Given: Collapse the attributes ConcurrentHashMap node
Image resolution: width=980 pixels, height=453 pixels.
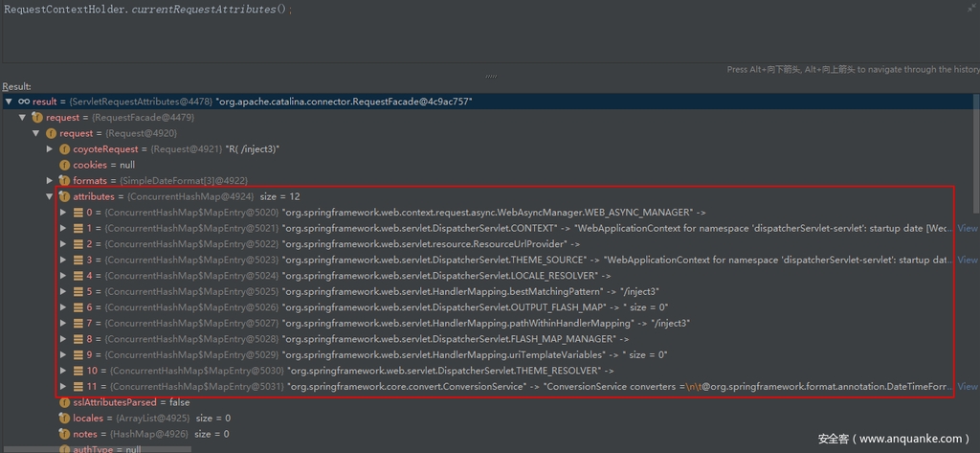Looking at the screenshot, I should click(50, 196).
